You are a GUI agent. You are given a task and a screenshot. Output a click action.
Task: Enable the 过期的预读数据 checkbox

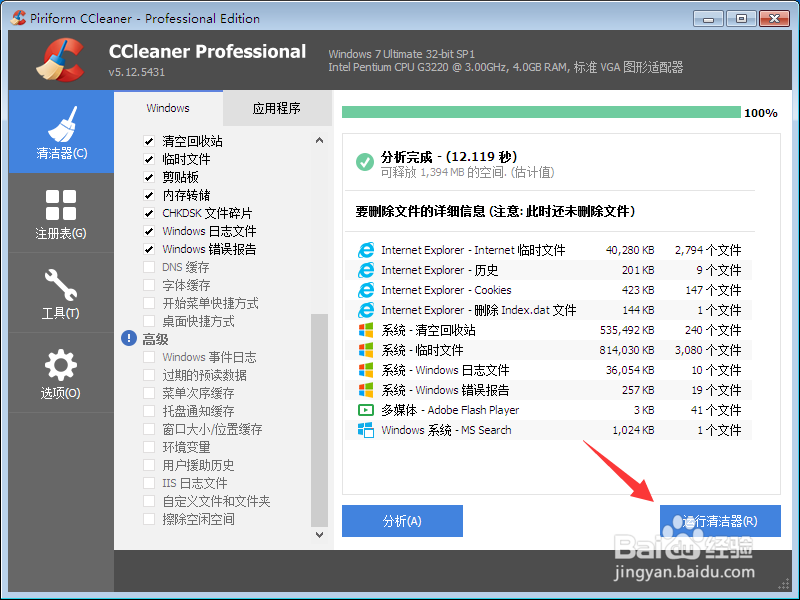click(x=149, y=375)
